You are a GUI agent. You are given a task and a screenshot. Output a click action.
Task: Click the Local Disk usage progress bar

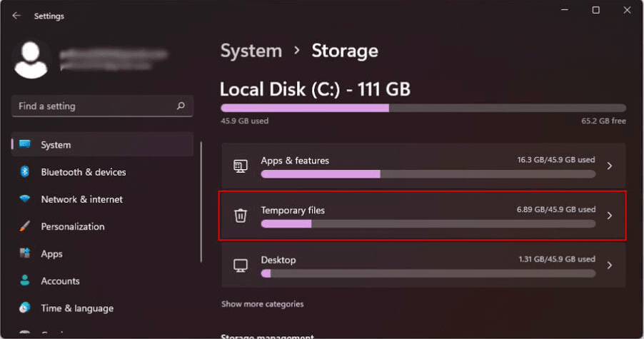[x=423, y=108]
